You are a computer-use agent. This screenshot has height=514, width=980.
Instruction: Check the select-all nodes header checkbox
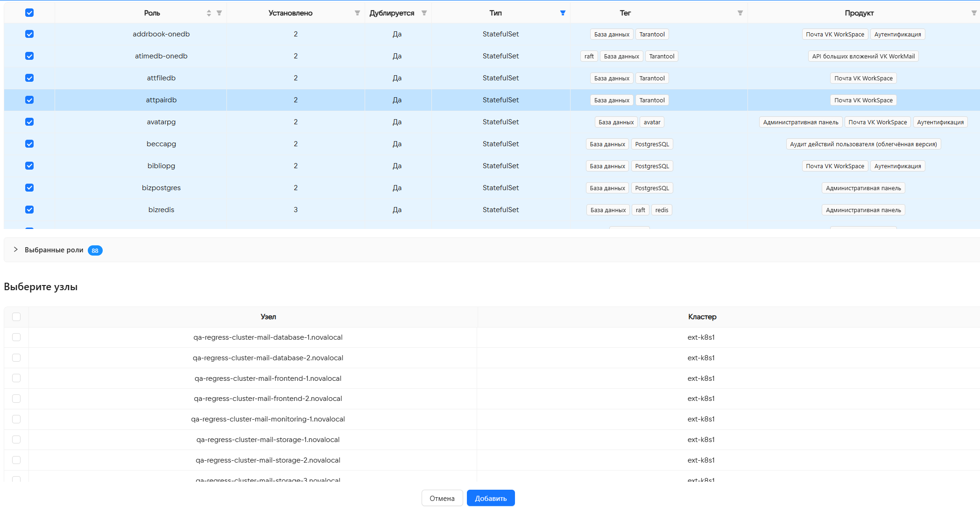[x=16, y=317]
